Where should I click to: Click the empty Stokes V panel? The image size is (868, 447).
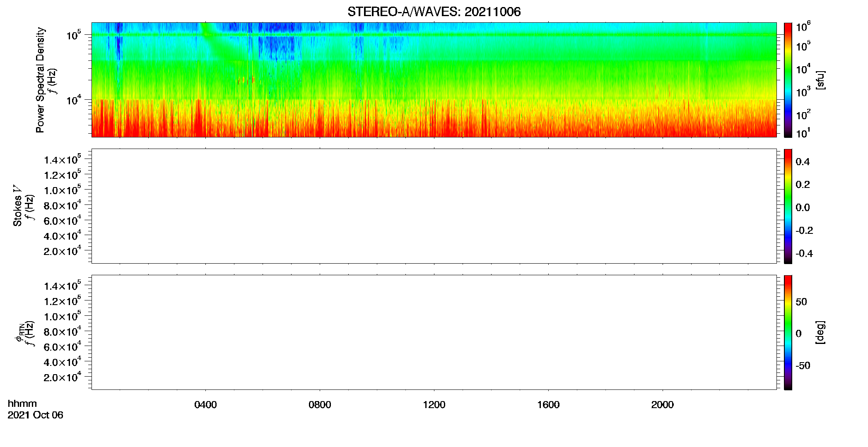[x=434, y=206]
